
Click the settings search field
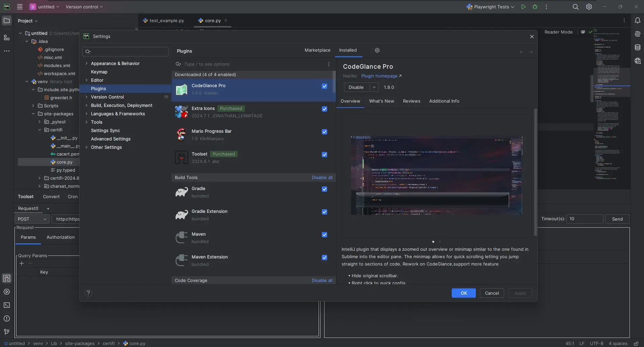[x=125, y=51]
